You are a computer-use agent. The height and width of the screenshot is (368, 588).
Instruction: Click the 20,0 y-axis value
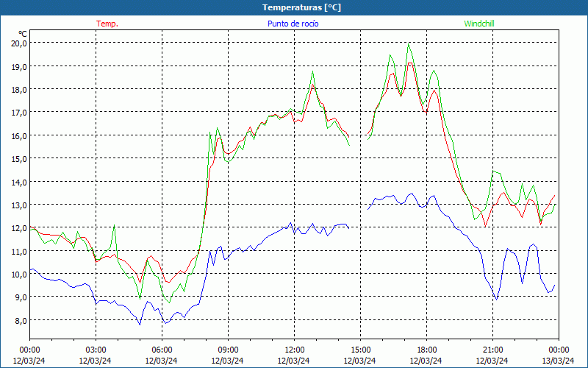(19, 43)
